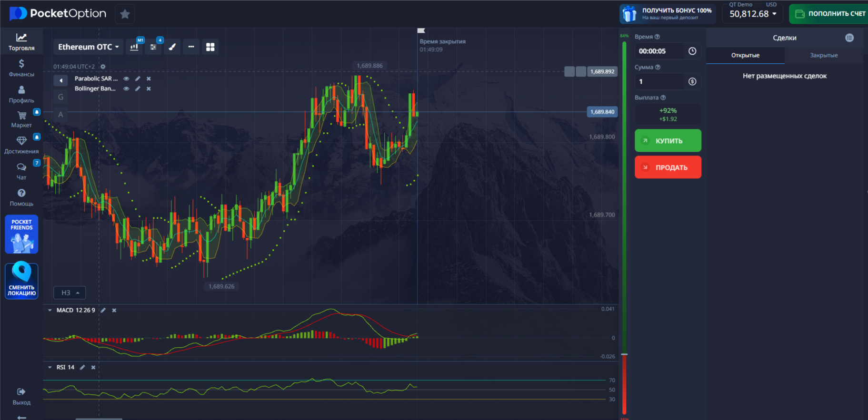This screenshot has width=868, height=420.
Task: Open the QT Demo account balance dropdown
Action: pyautogui.click(x=753, y=14)
